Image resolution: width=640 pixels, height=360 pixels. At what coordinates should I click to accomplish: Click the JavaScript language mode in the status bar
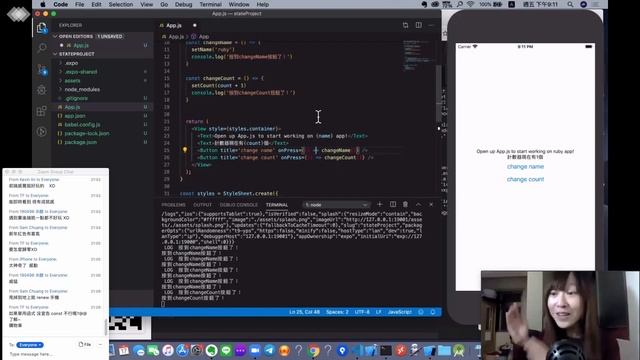coord(400,312)
